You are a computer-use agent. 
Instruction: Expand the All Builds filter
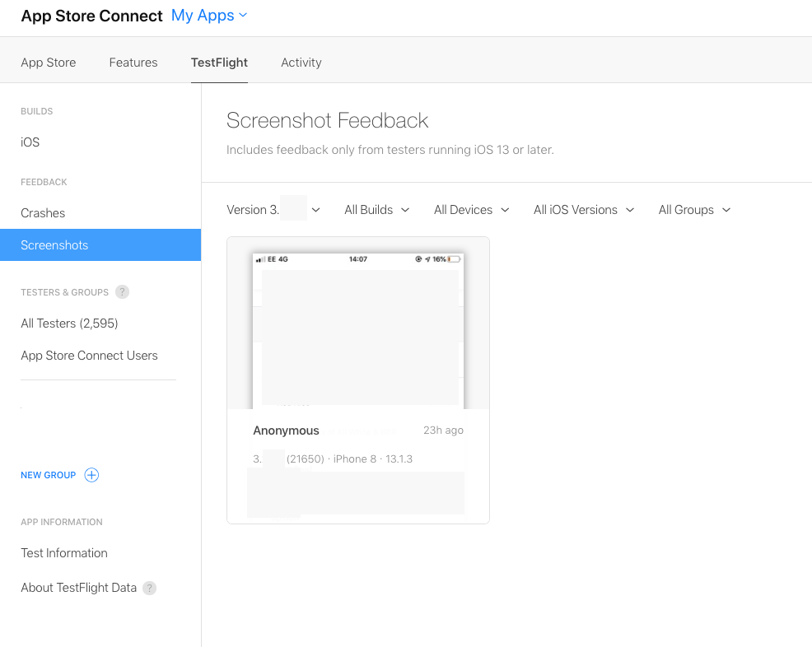[377, 210]
